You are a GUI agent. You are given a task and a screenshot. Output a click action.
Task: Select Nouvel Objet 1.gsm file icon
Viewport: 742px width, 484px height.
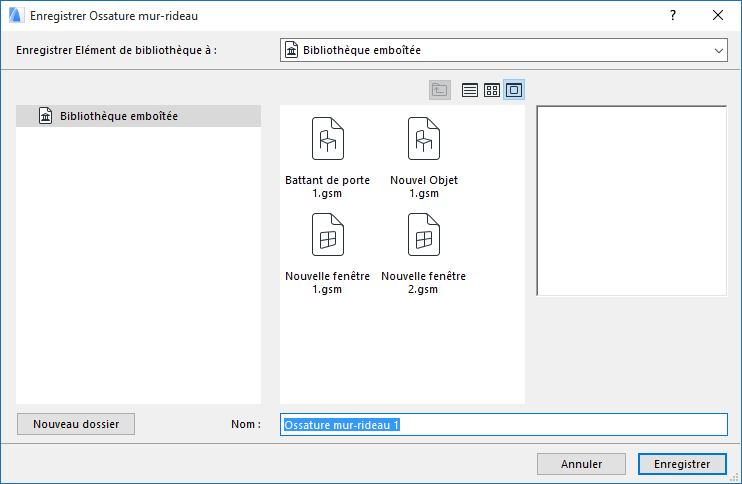[x=424, y=139]
